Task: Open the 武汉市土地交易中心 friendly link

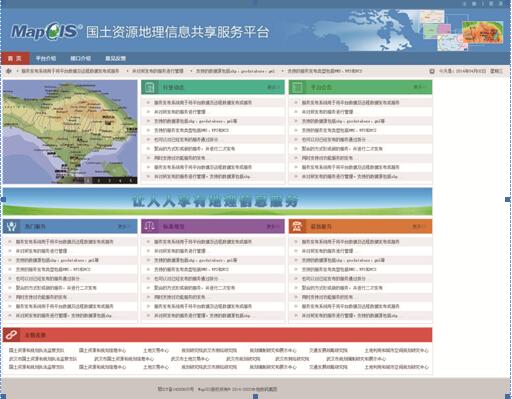Action: pyautogui.click(x=190, y=359)
